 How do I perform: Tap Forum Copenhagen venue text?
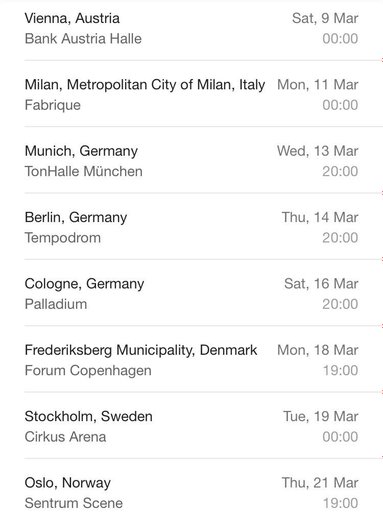pyautogui.click(x=88, y=371)
